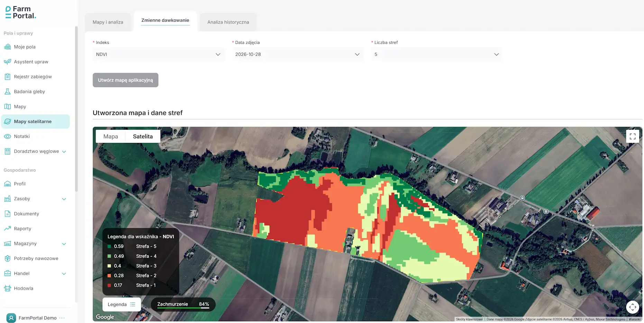Open the Indeks NDVI dropdown
Image resolution: width=644 pixels, height=323 pixels.
click(x=158, y=54)
